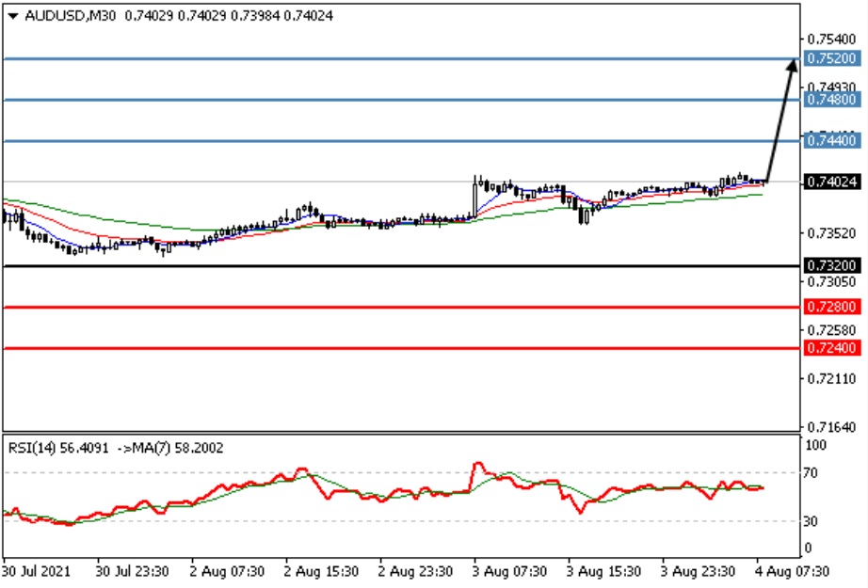Click the RSI scale value 100

coord(815,445)
